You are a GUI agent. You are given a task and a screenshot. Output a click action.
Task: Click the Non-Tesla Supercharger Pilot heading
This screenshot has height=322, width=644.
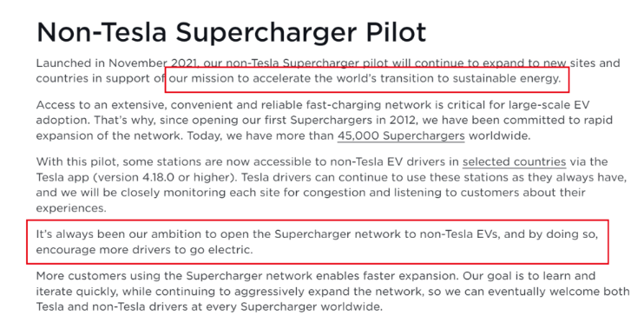coord(231,32)
